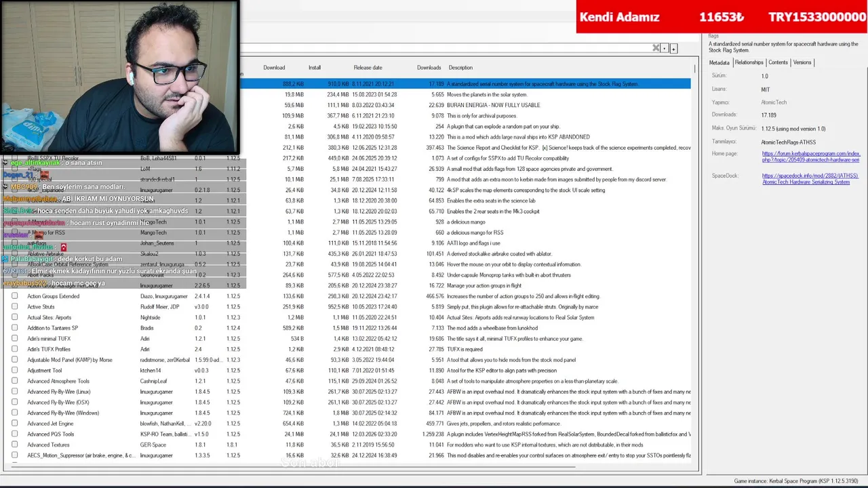Click 'This is only for archival purposes' description
The height and width of the screenshot is (488, 868).
[x=481, y=116]
